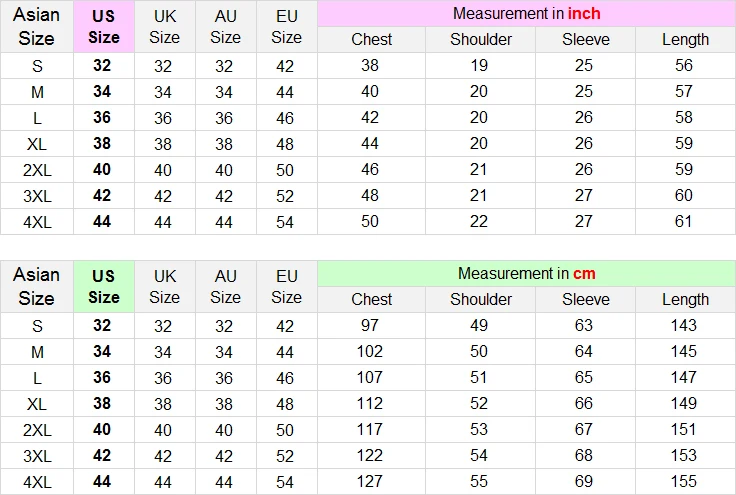Select the Measurement in inch header
Image resolution: width=736 pixels, height=495 pixels.
(x=526, y=14)
